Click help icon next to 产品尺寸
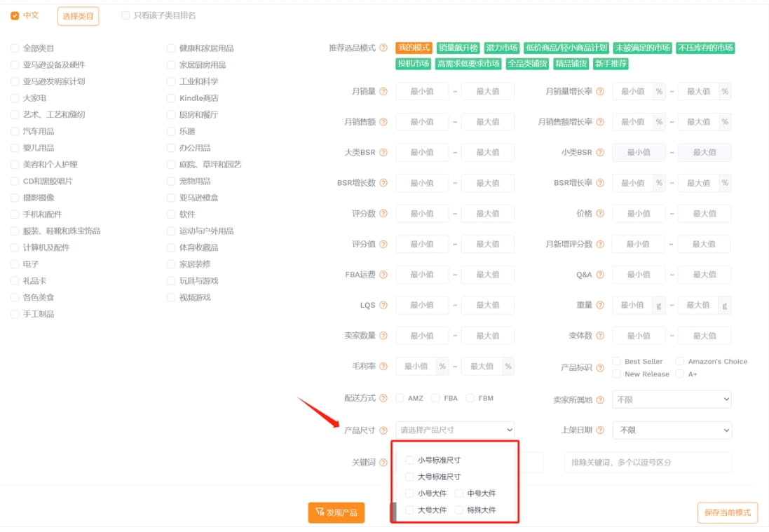Screen dimensions: 769x532 [383, 430]
